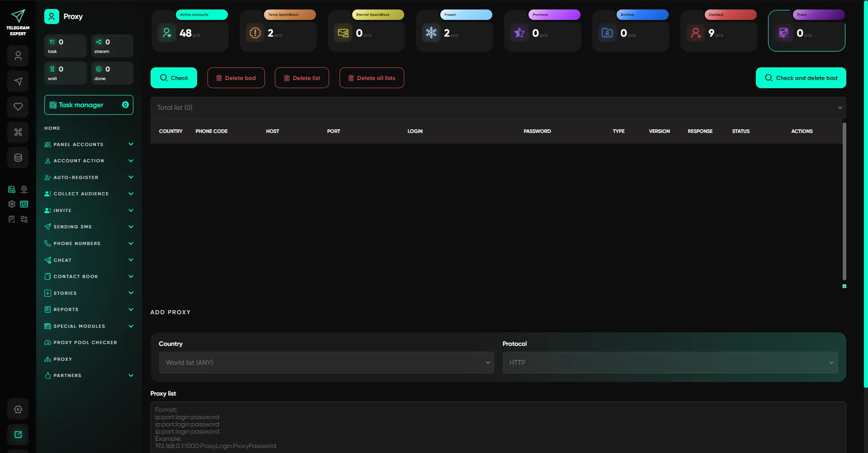This screenshot has width=868, height=453.
Task: Click the Premium star icon
Action: click(x=519, y=33)
